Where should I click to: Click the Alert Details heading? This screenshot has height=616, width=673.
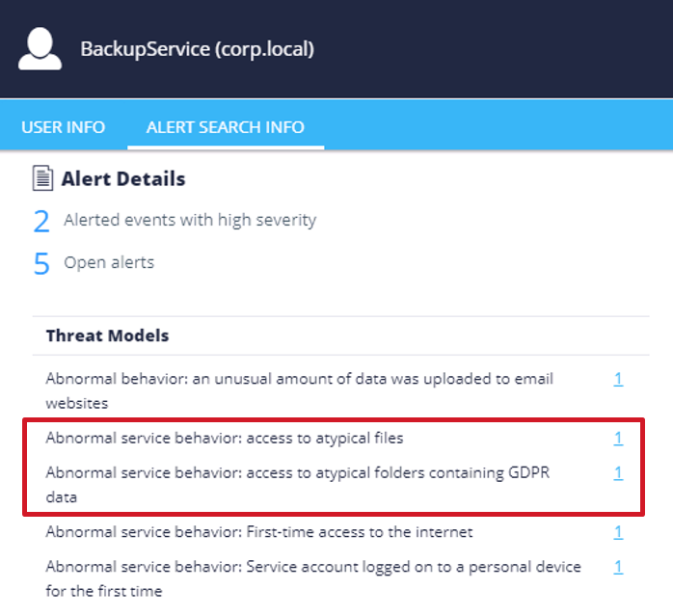click(x=123, y=178)
